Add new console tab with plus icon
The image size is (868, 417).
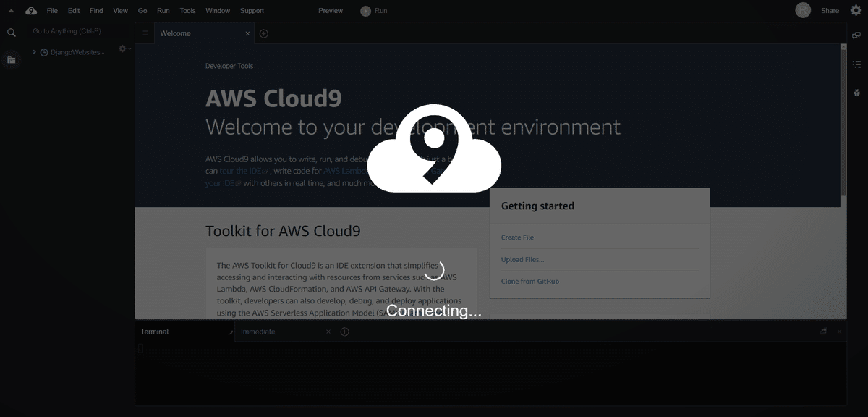pyautogui.click(x=344, y=332)
